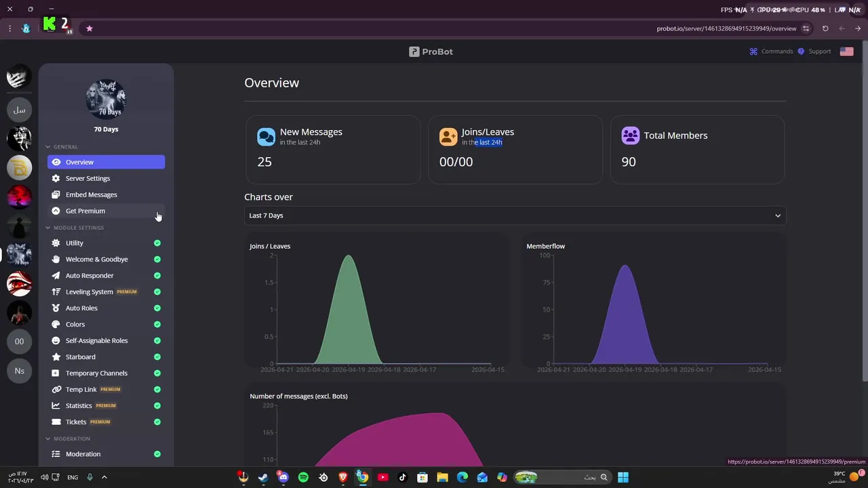Click the bookmark star in address bar
Screen dimensions: 868x488
click(x=89, y=28)
